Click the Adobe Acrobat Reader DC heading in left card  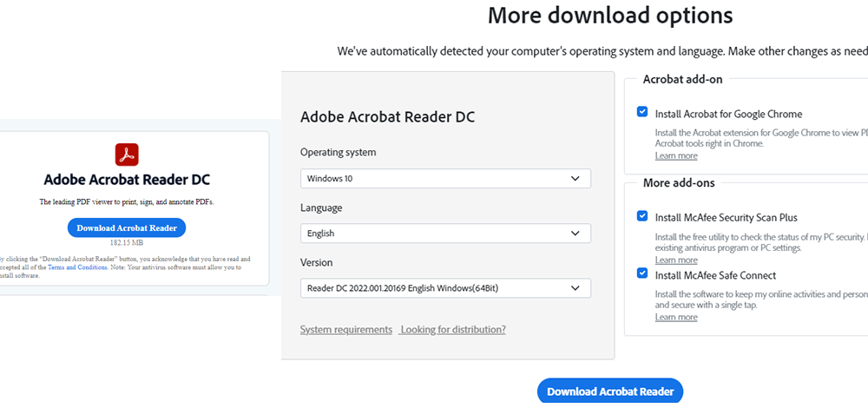(x=127, y=181)
